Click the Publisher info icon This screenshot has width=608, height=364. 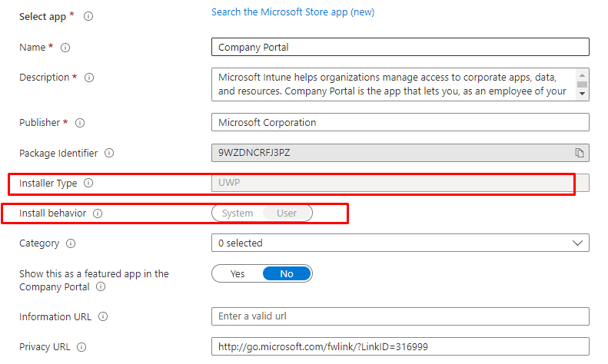[80, 123]
